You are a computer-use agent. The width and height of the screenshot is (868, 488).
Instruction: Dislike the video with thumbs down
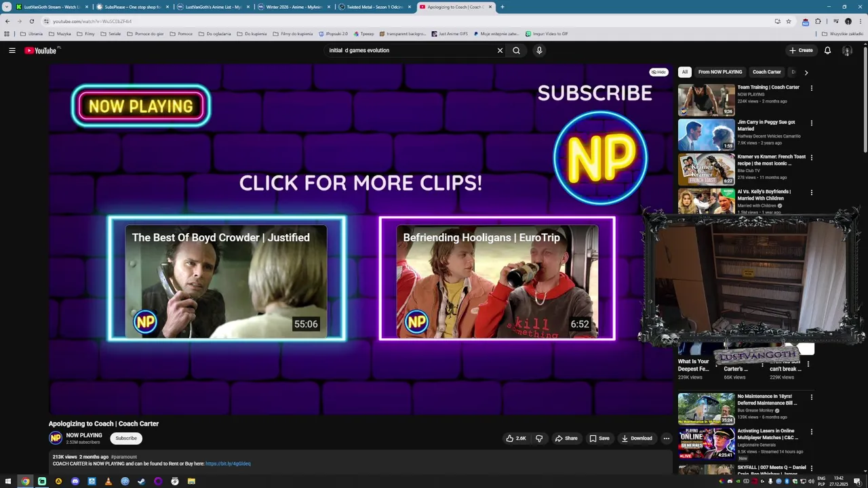tap(539, 439)
